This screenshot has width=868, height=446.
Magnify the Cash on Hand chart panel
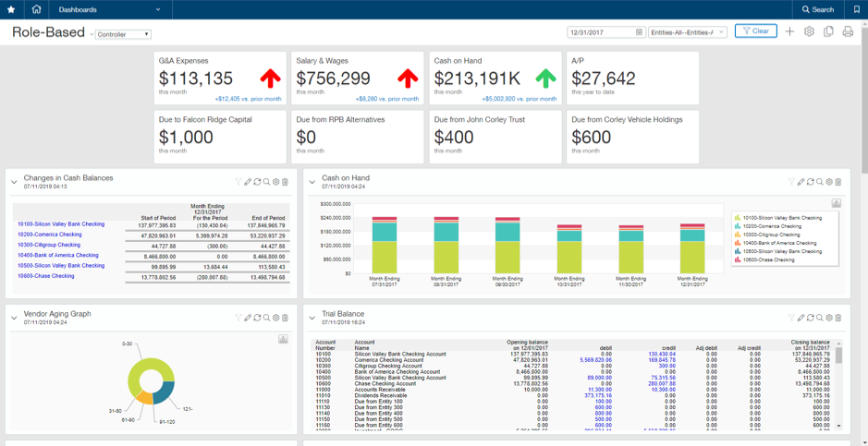(819, 182)
